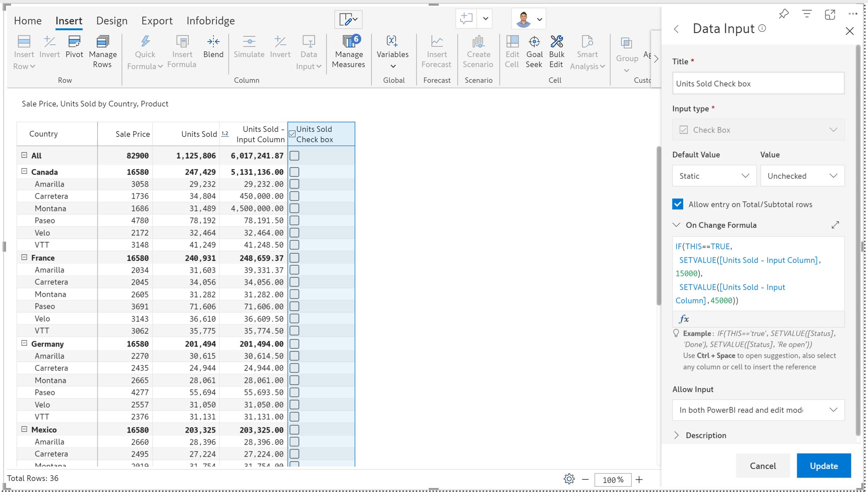
Task: Open settings gear near zoom controls
Action: pos(569,479)
